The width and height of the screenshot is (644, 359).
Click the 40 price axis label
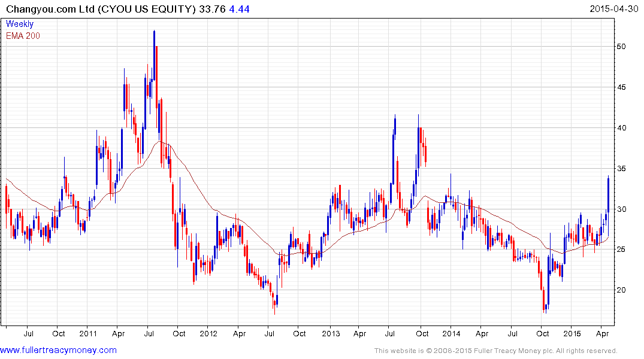(621, 128)
